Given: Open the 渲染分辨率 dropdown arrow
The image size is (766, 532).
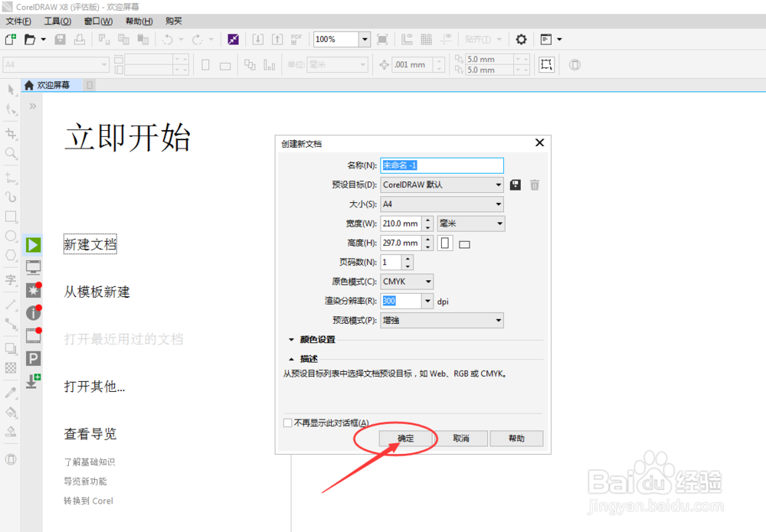Looking at the screenshot, I should (427, 301).
